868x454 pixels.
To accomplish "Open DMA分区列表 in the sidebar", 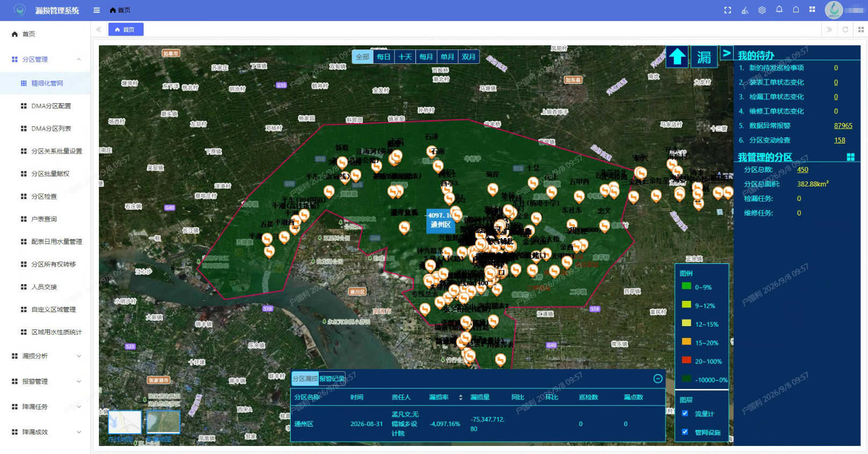I will 45,128.
